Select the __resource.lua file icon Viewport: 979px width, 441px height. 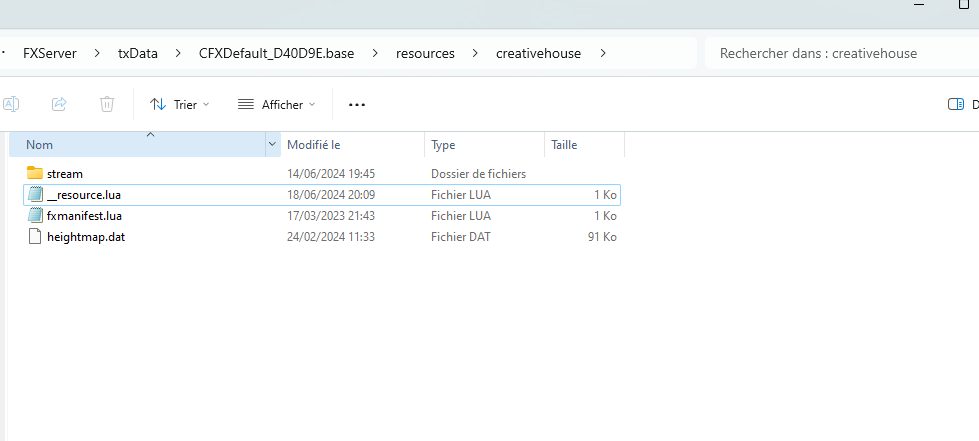pyautogui.click(x=36, y=194)
